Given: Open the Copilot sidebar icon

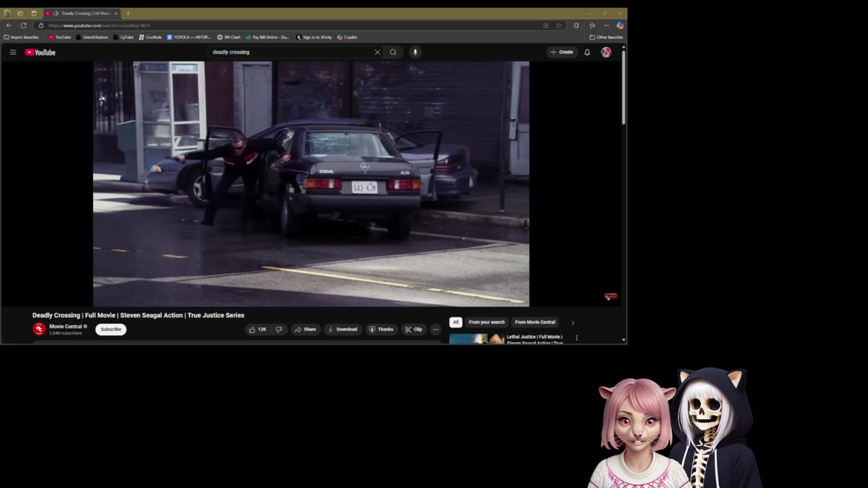Looking at the screenshot, I should [x=620, y=25].
